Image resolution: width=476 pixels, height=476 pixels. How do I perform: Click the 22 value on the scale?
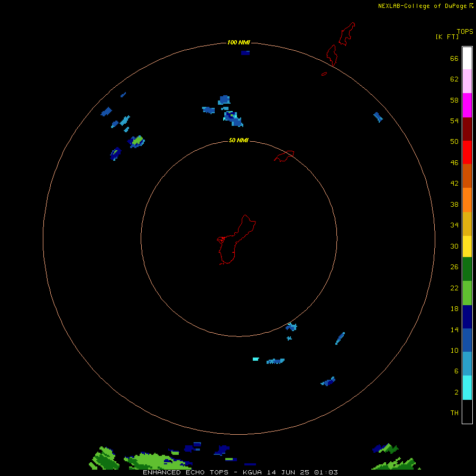pyautogui.click(x=454, y=288)
